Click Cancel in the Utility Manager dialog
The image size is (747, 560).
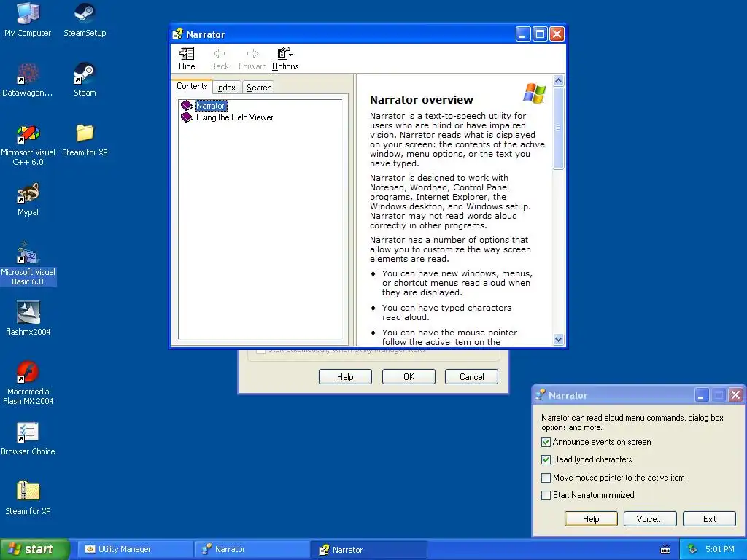tap(472, 377)
